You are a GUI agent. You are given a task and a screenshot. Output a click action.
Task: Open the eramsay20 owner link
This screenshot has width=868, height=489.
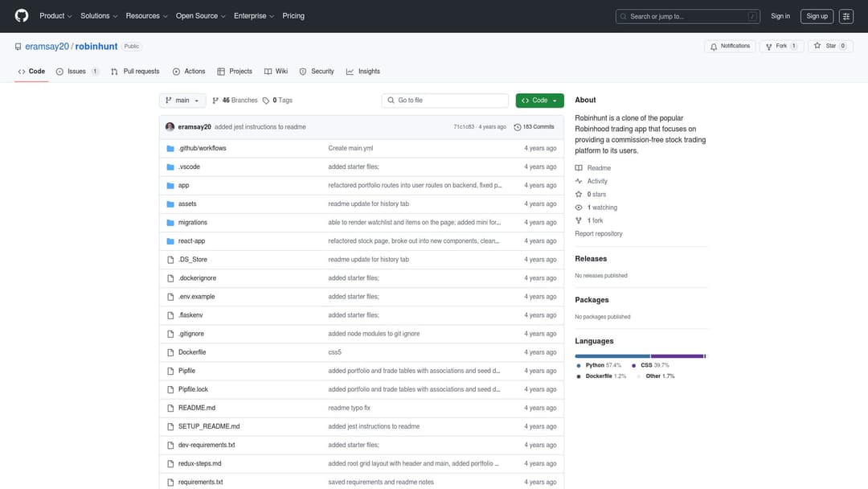[47, 47]
